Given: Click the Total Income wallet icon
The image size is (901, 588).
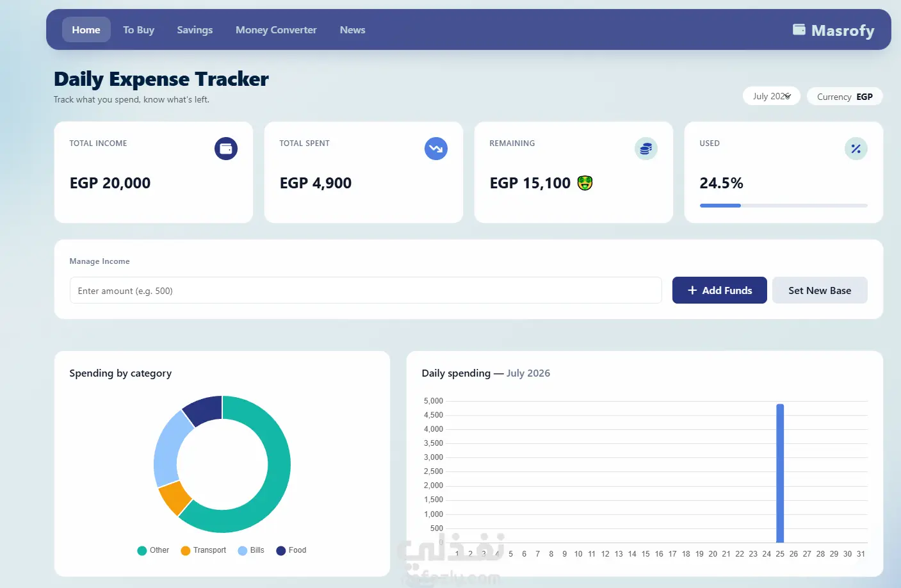Looking at the screenshot, I should (226, 149).
